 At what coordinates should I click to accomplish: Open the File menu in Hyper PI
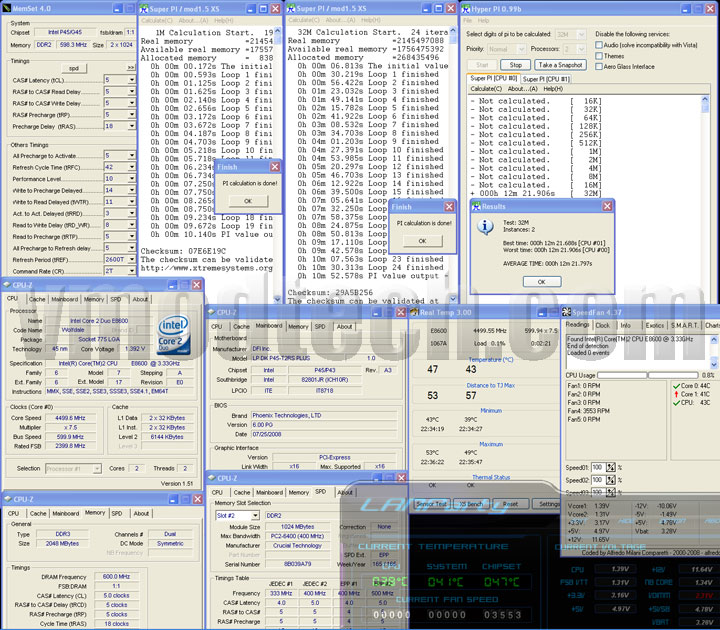[x=467, y=21]
